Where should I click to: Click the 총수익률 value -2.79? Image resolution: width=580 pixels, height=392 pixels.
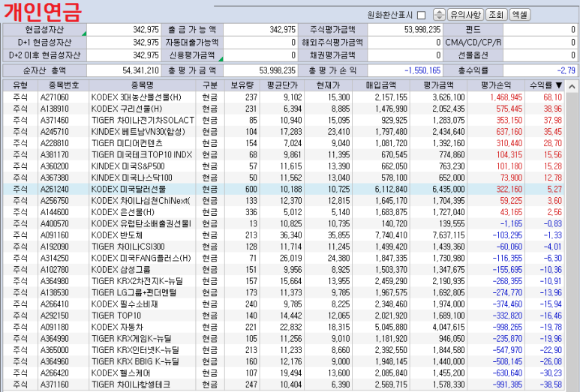[566, 70]
